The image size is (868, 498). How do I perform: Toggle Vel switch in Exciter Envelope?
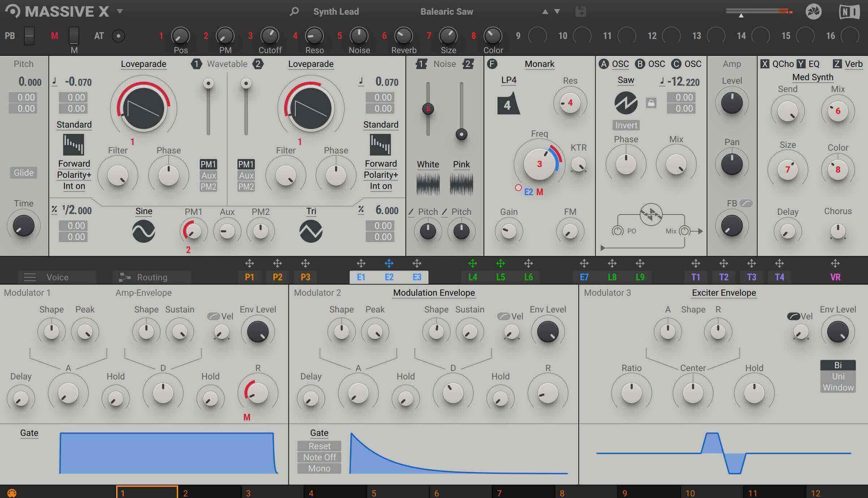click(x=793, y=316)
